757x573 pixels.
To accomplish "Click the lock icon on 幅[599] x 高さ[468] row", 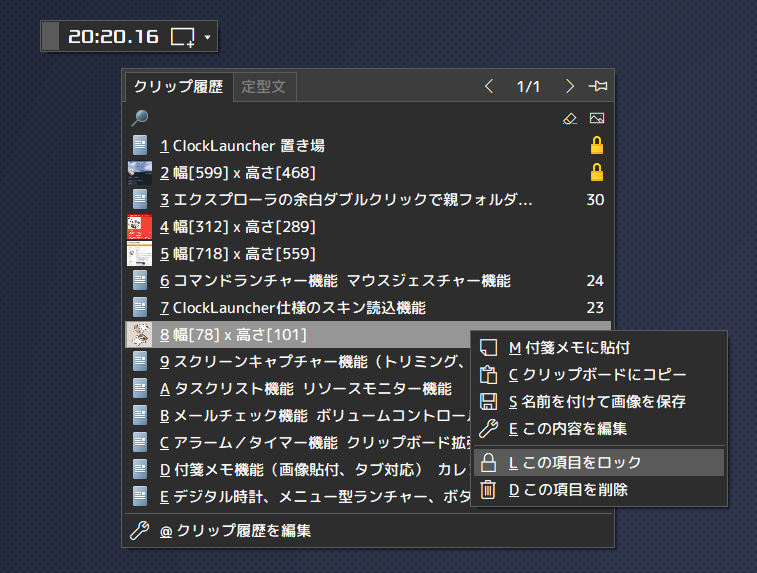I will point(597,172).
